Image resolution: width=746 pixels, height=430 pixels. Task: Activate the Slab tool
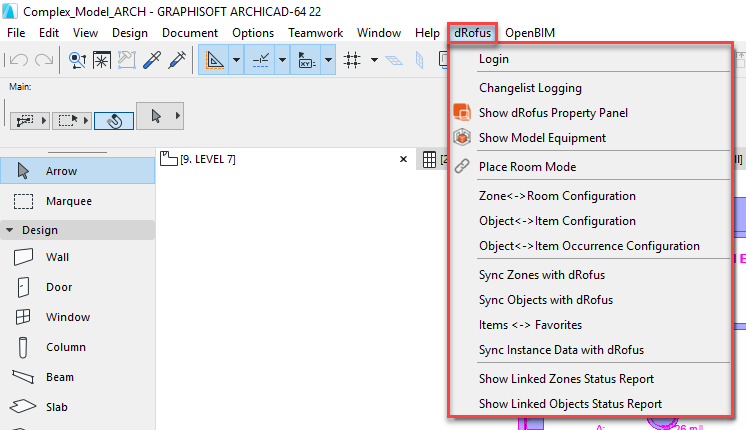pyautogui.click(x=58, y=408)
